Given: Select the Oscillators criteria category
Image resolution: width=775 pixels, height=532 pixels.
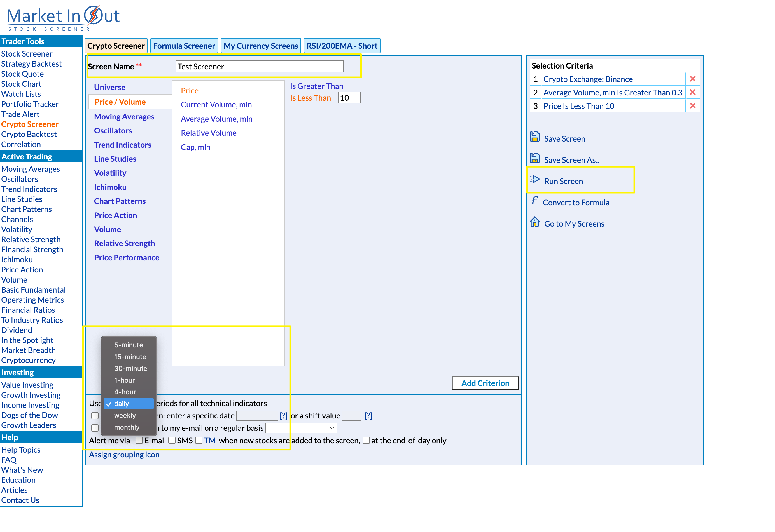Looking at the screenshot, I should [x=113, y=131].
